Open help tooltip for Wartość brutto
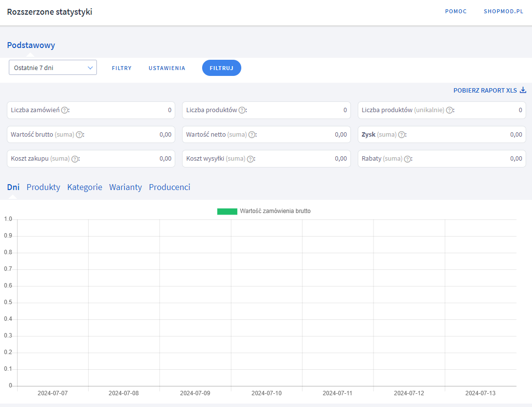The width and height of the screenshot is (532, 407). 79,135
